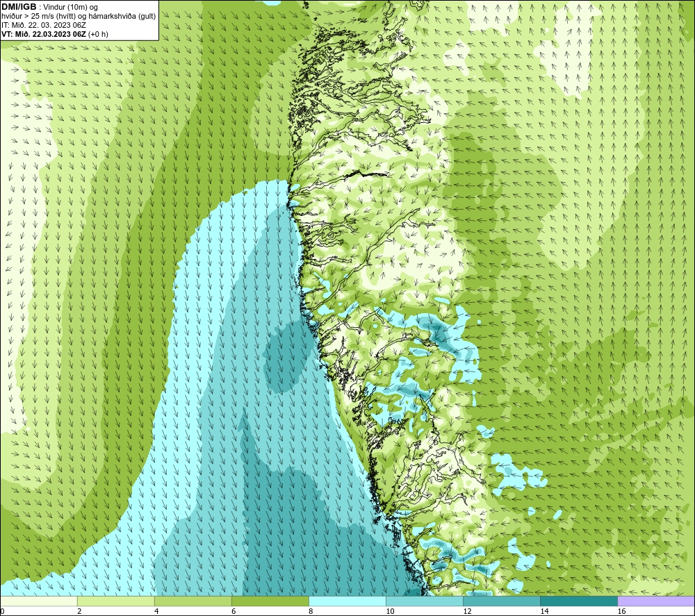Click the 0–2 m/s pale yellow legend swatch
Image resolution: width=695 pixels, height=616 pixels.
pos(38,601)
